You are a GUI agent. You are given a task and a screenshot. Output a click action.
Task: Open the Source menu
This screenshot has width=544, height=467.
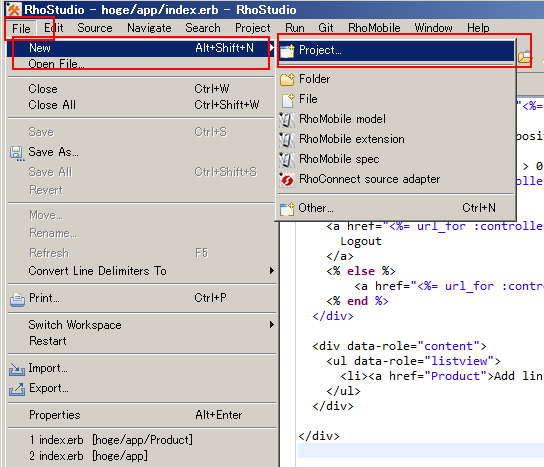pyautogui.click(x=95, y=28)
